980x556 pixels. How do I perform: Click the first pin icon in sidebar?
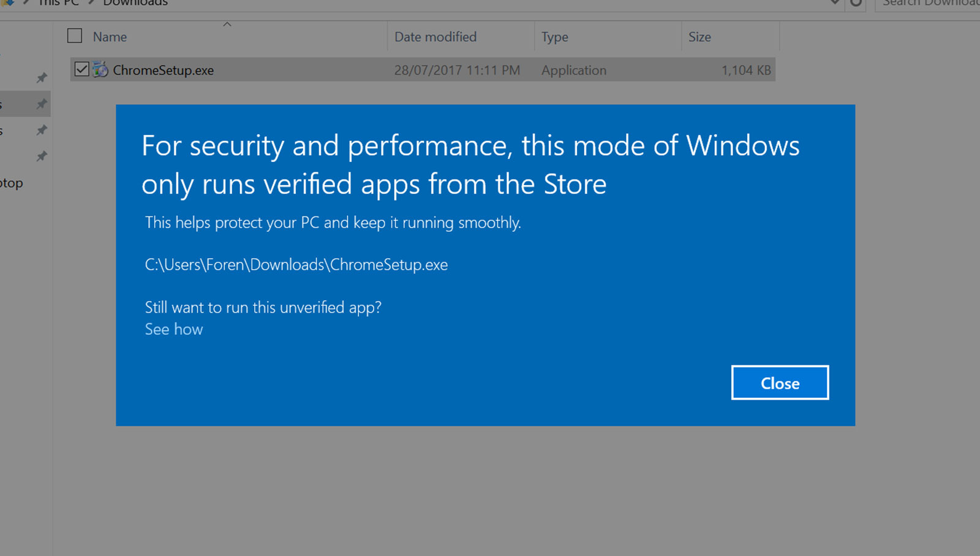click(x=42, y=78)
